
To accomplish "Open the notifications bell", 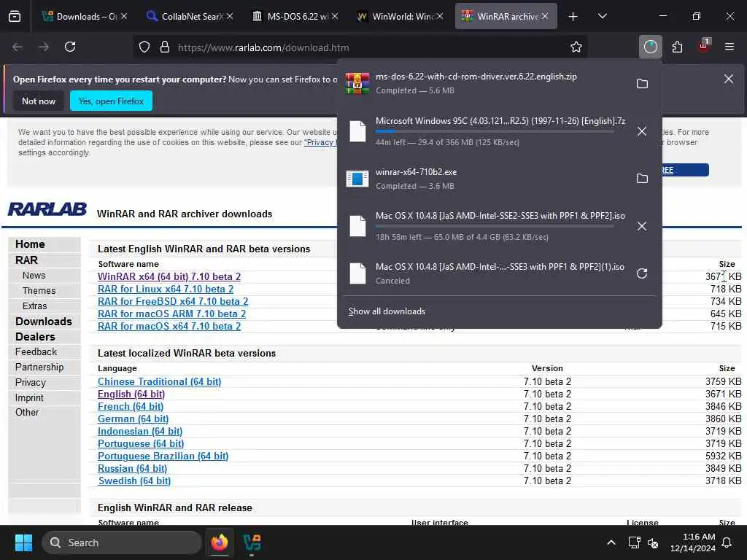I will pos(727,542).
